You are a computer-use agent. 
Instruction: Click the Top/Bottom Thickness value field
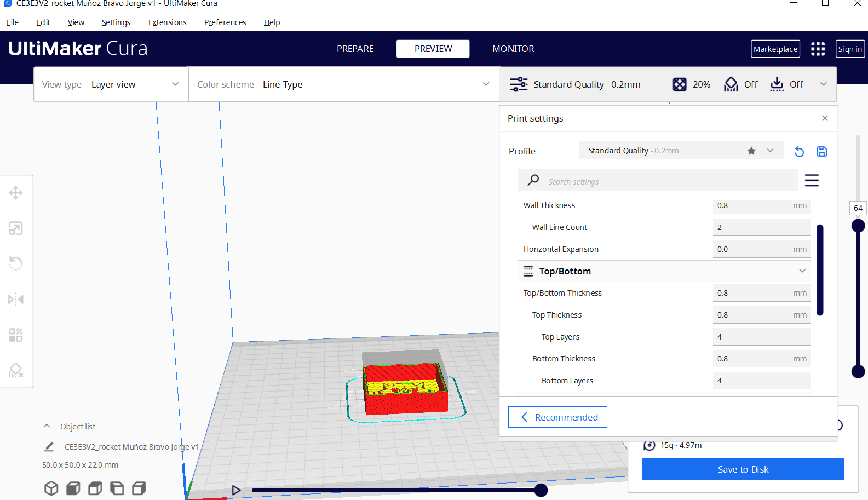[x=762, y=293]
